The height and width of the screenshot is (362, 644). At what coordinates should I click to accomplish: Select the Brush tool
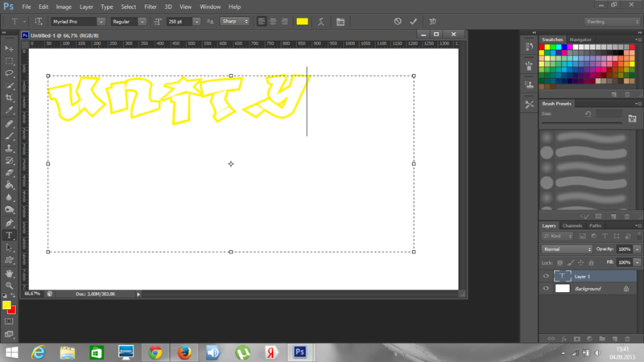click(x=9, y=136)
